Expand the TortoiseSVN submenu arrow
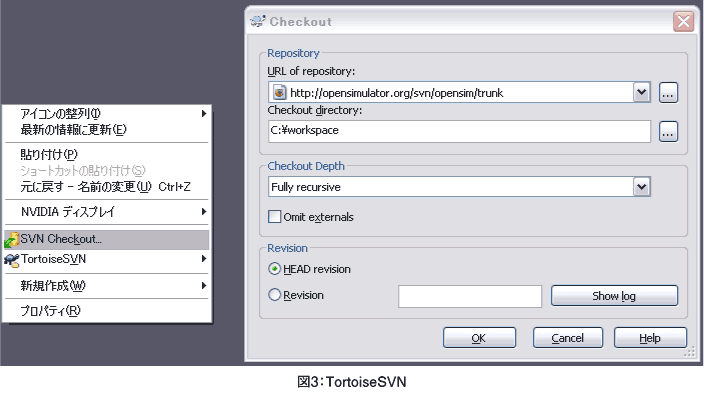Viewport: 704px width, 393px height. (204, 259)
